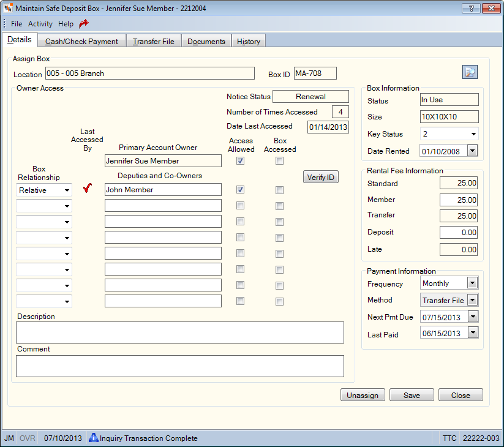Screen dimensions: 504x447
Task: Open the History tab
Action: [x=249, y=42]
